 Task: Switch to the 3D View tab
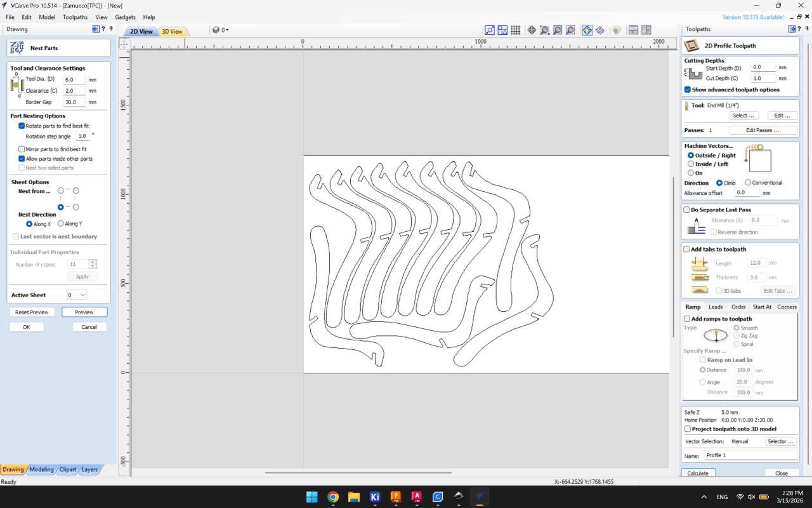[172, 31]
